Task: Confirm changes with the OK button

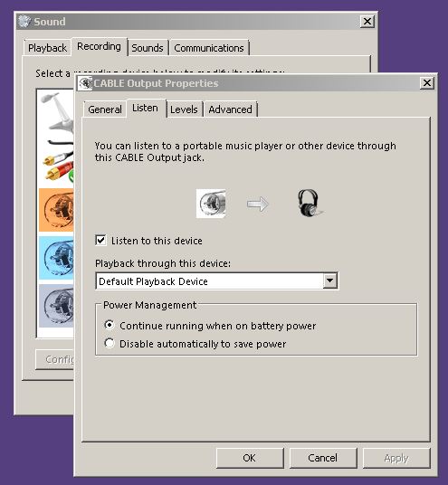Action: [x=250, y=458]
